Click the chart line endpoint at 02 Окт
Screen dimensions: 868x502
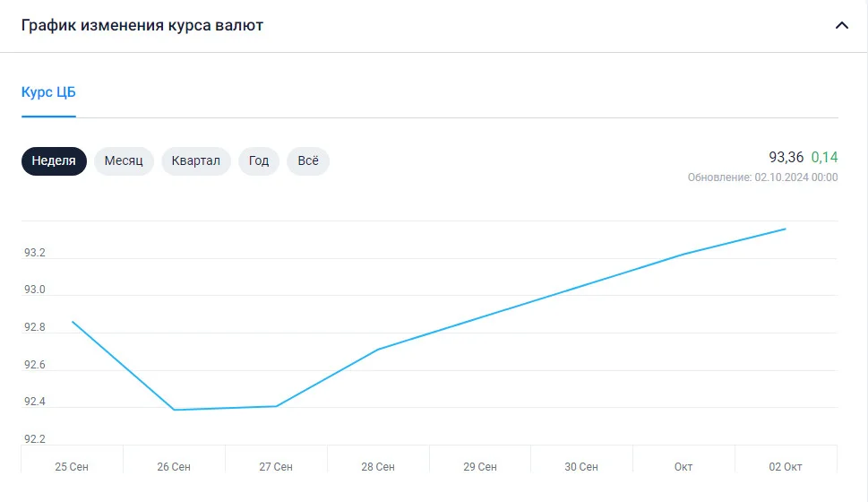[x=785, y=229]
